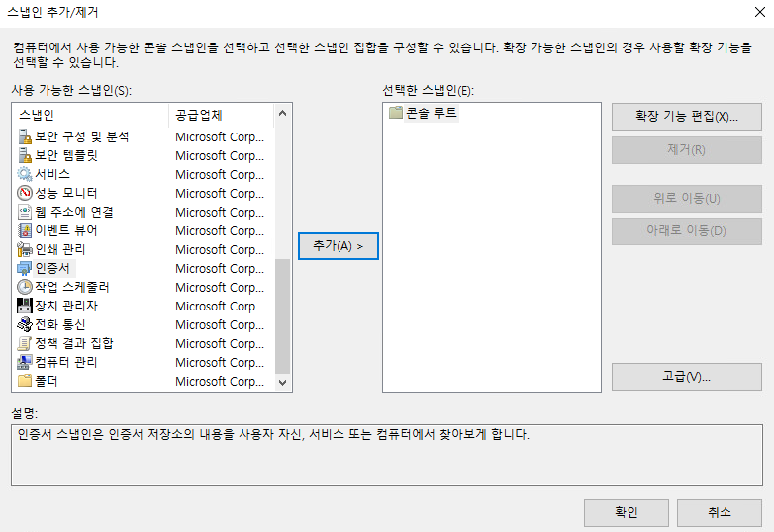Click the 서비스 gear icon
Image resolution: width=774 pixels, height=532 pixels.
tap(25, 174)
